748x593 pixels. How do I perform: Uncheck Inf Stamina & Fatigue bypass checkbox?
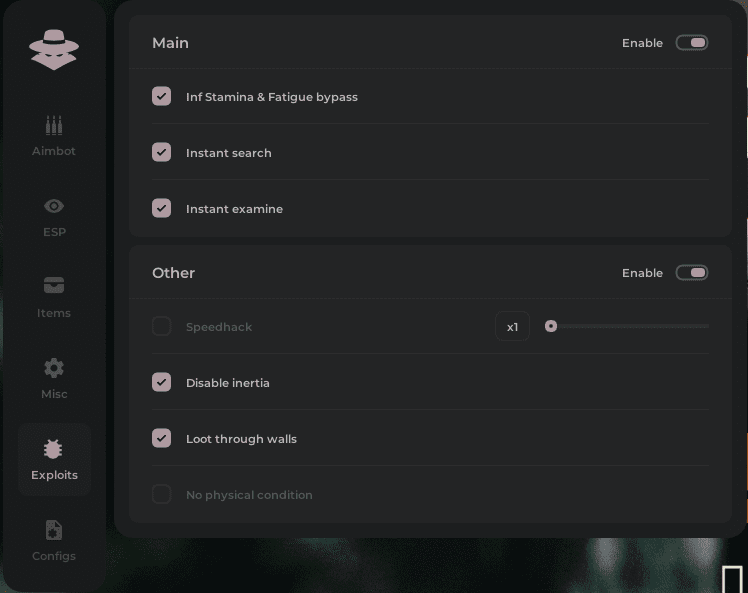tap(161, 97)
